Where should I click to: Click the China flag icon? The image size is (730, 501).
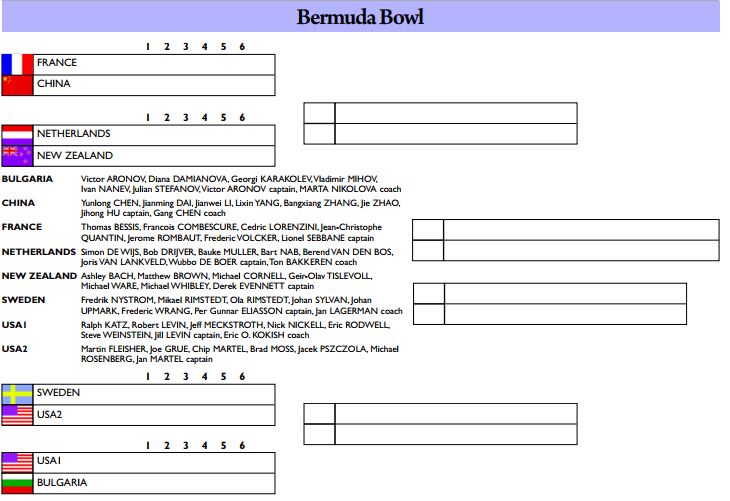pos(18,85)
